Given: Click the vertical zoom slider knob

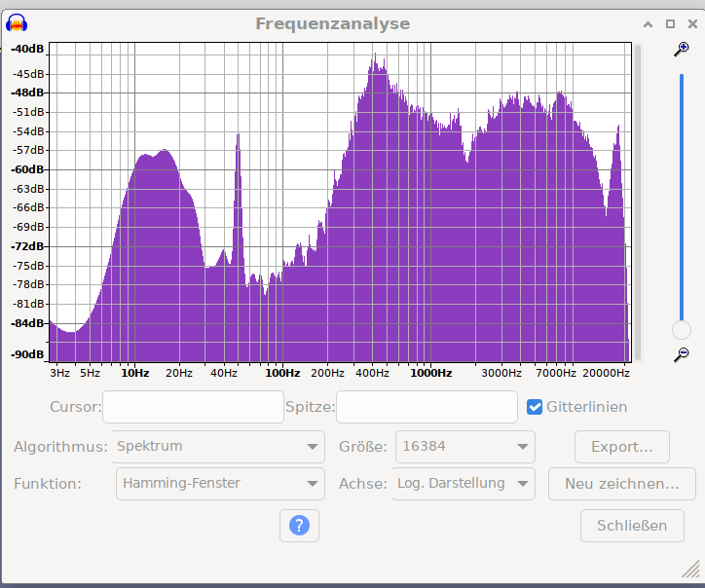Looking at the screenshot, I should tap(682, 330).
